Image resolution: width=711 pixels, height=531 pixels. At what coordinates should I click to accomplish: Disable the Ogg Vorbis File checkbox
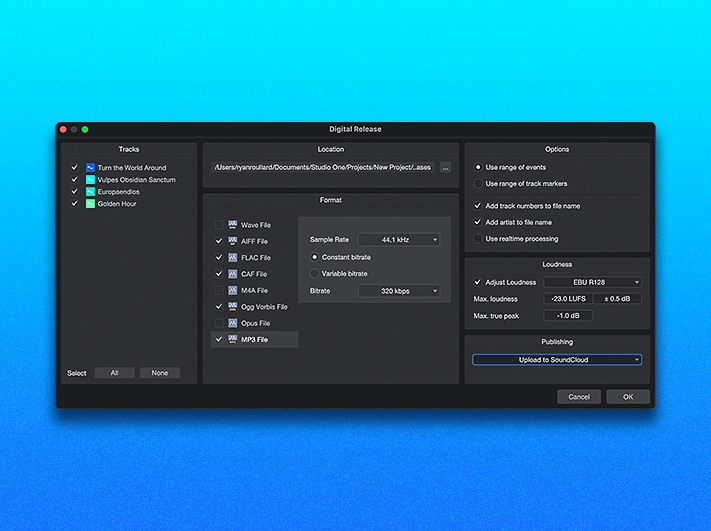point(219,307)
